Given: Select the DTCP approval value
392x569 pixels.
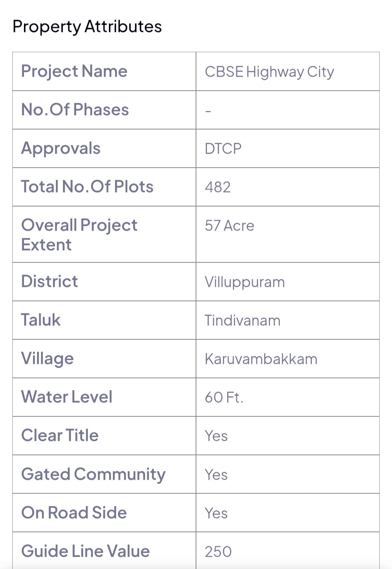Looking at the screenshot, I should tap(223, 149).
